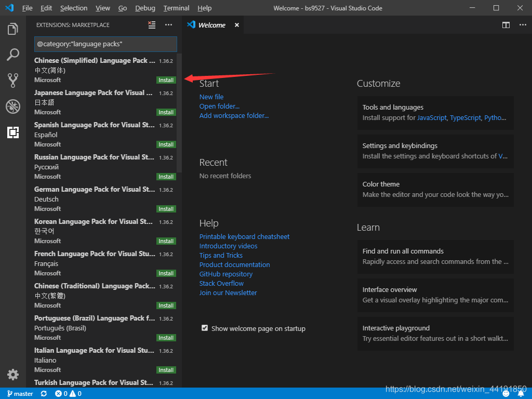This screenshot has height=399, width=532.
Task: Click the JavaScript support link
Action: point(432,118)
